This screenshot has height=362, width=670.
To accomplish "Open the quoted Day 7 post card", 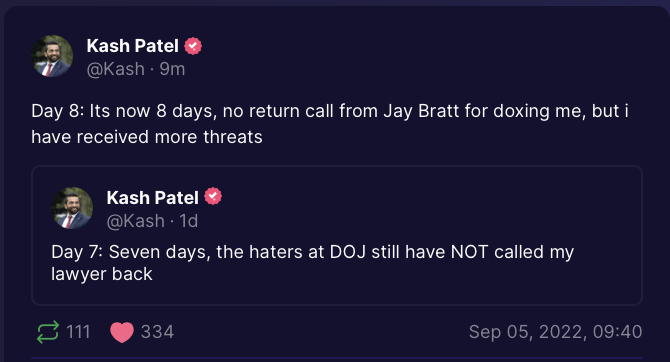I will click(x=337, y=235).
